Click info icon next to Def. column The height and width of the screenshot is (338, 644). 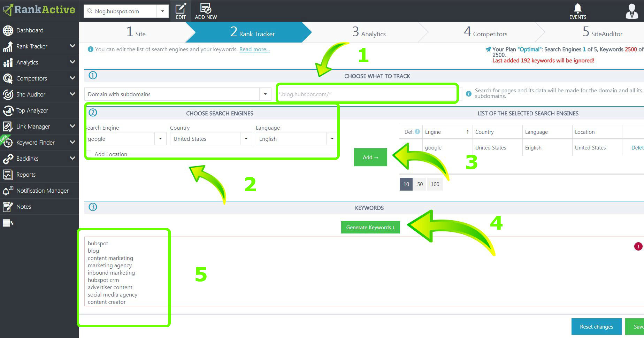(x=417, y=132)
